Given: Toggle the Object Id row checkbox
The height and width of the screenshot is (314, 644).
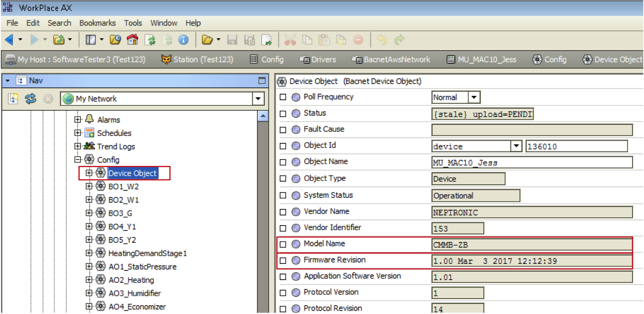Looking at the screenshot, I should tap(283, 146).
